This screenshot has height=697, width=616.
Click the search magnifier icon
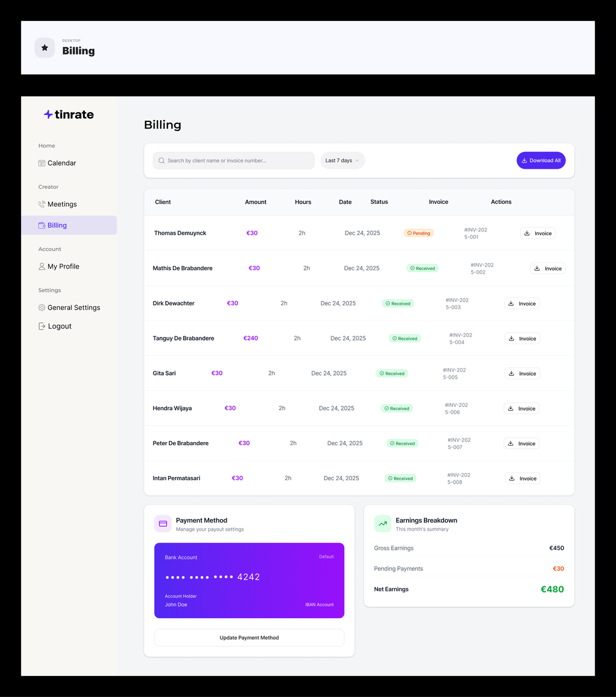[161, 160]
